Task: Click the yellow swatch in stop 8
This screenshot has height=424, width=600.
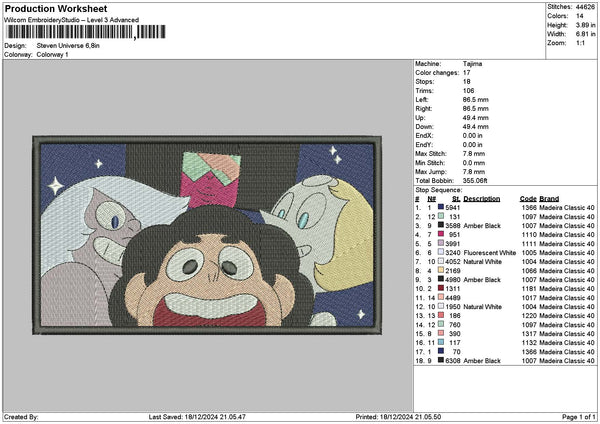Action: 441,271
